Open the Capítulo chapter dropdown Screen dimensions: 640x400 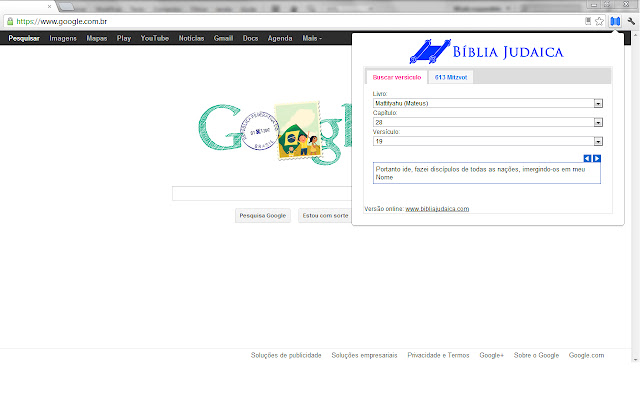(597, 122)
